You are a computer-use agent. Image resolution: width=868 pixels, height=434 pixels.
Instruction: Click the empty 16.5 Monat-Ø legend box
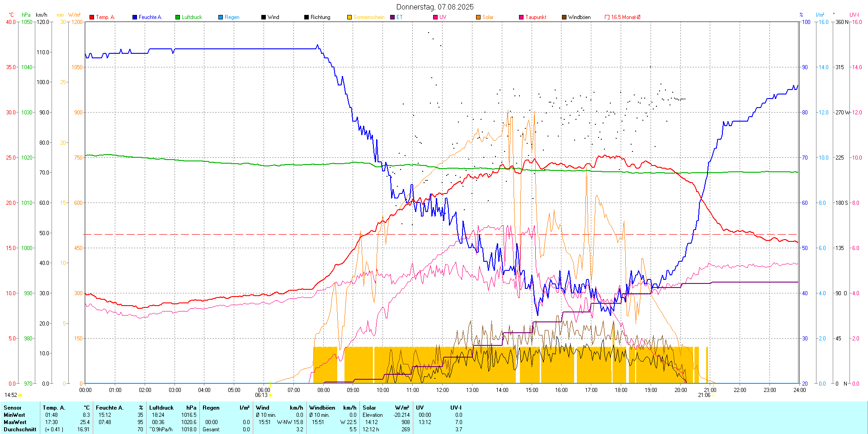[x=607, y=17]
